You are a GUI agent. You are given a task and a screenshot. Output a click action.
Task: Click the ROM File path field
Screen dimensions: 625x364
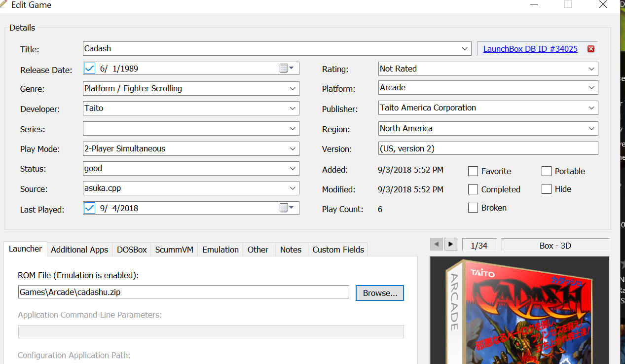click(184, 292)
